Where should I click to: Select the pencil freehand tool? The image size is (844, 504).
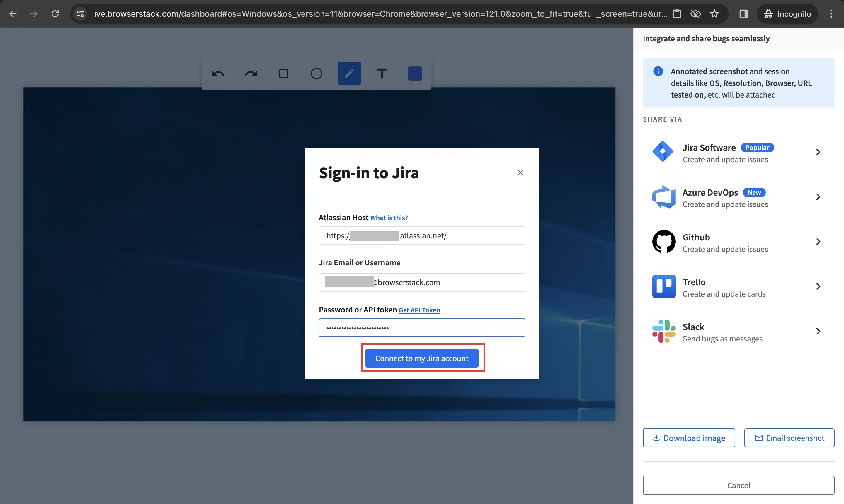349,74
